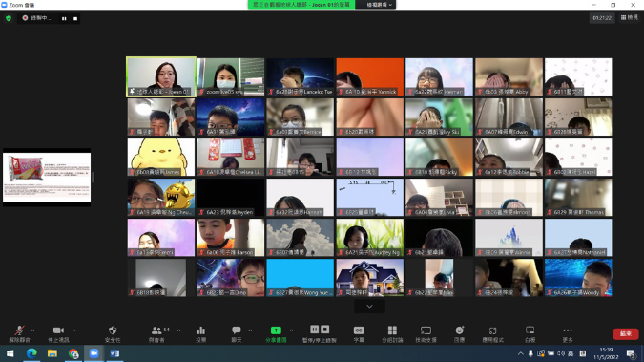Open Microsoft Word from the taskbar

point(114,353)
